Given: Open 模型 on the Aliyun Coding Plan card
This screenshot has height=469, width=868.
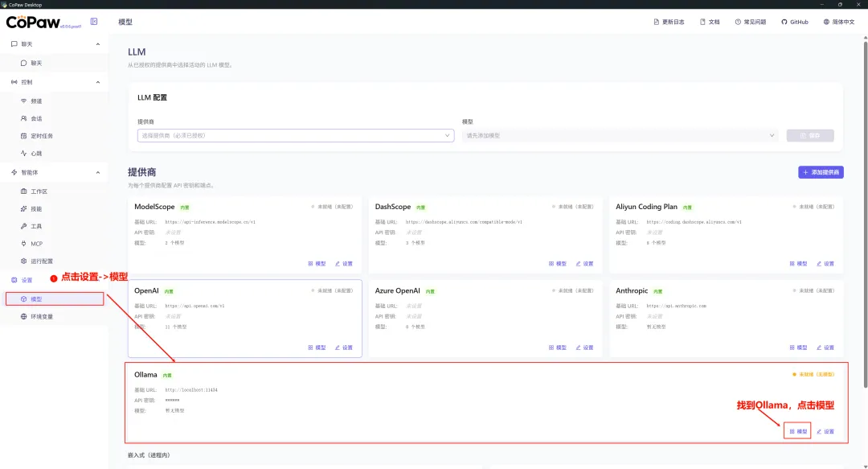Looking at the screenshot, I should point(798,264).
